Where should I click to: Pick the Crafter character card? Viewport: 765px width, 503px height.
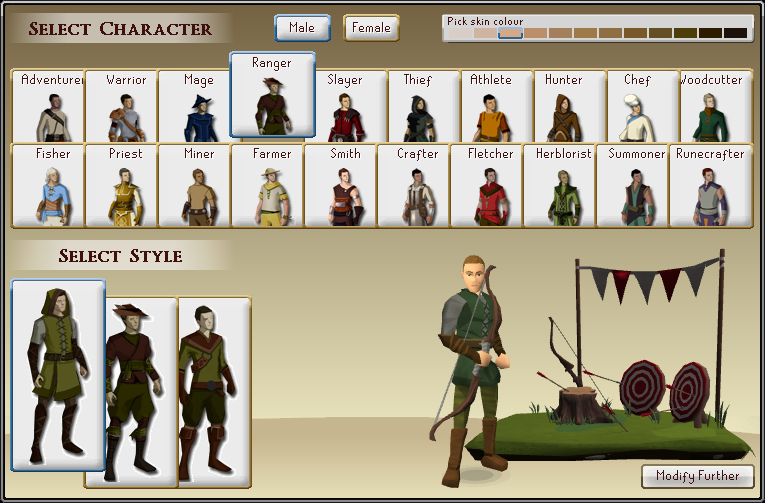coord(413,185)
